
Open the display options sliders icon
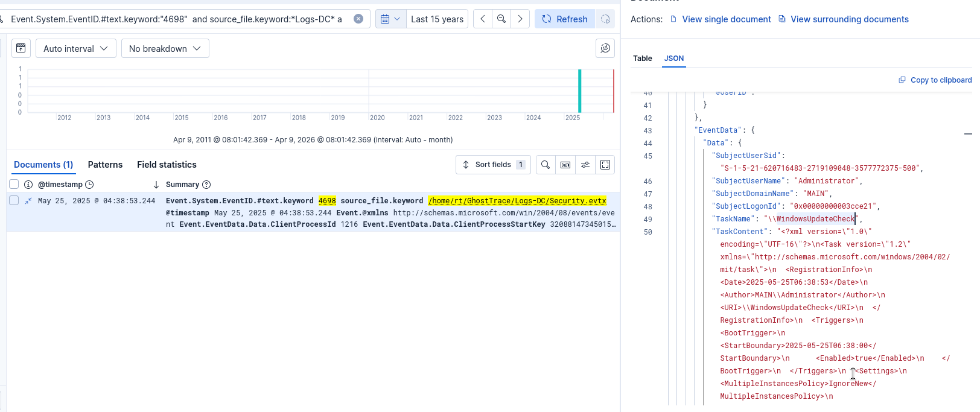coord(585,165)
